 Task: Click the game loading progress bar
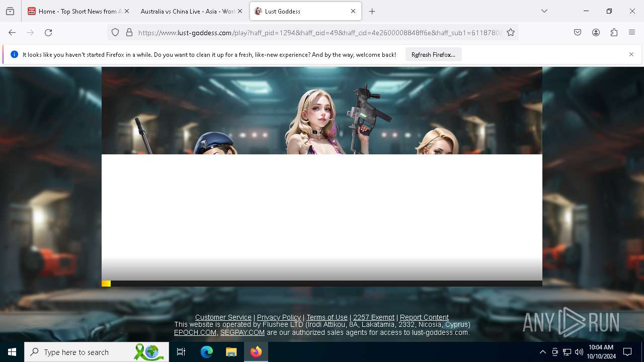(x=322, y=284)
